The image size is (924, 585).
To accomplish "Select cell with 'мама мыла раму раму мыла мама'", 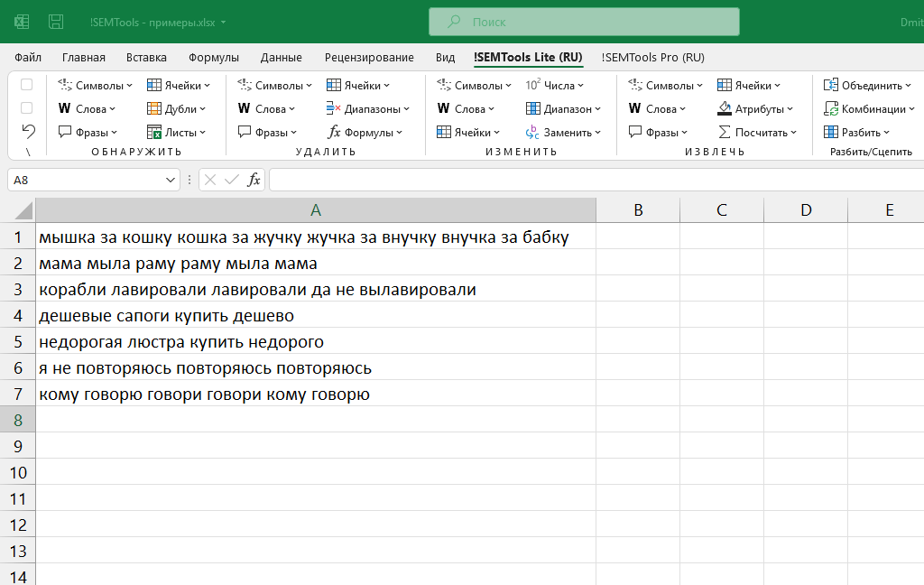I will pyautogui.click(x=316, y=263).
